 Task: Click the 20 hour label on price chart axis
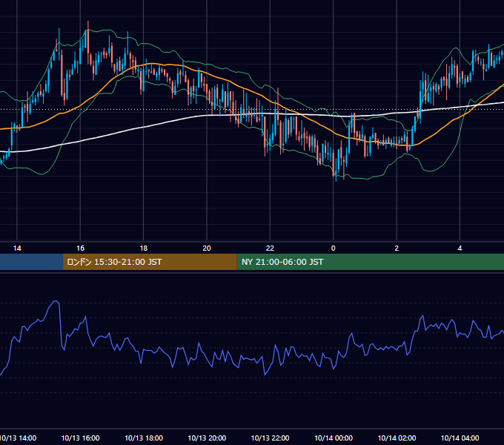point(207,248)
